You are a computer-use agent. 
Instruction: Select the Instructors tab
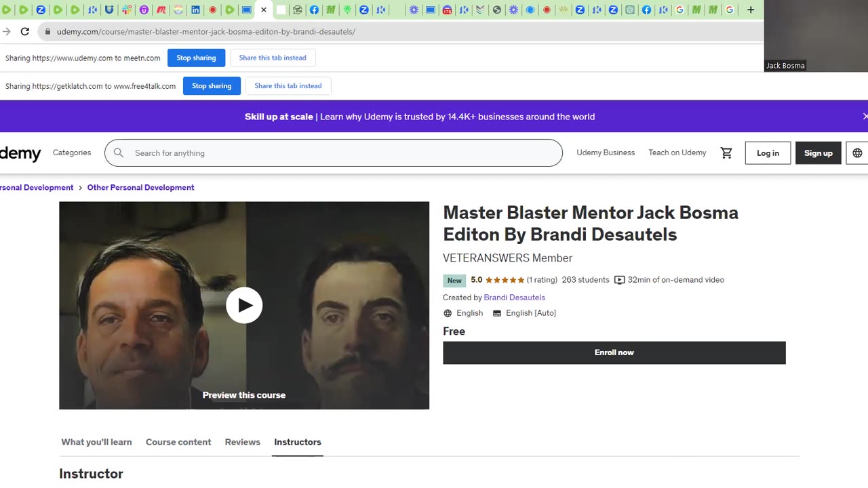[x=298, y=442]
